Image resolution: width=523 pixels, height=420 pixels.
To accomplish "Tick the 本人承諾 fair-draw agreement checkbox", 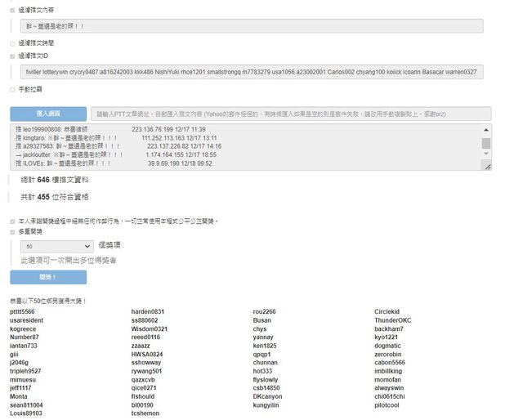I will [x=12, y=221].
